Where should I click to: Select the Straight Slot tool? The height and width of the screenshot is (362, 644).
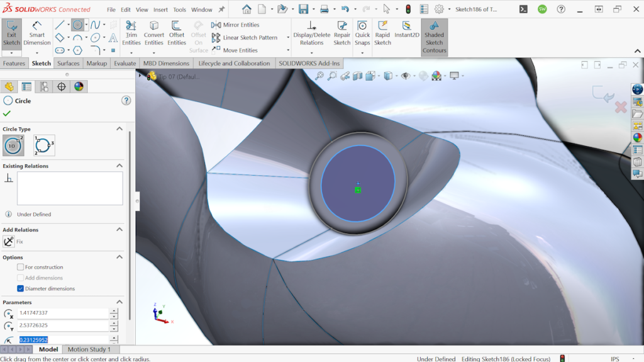click(x=60, y=50)
